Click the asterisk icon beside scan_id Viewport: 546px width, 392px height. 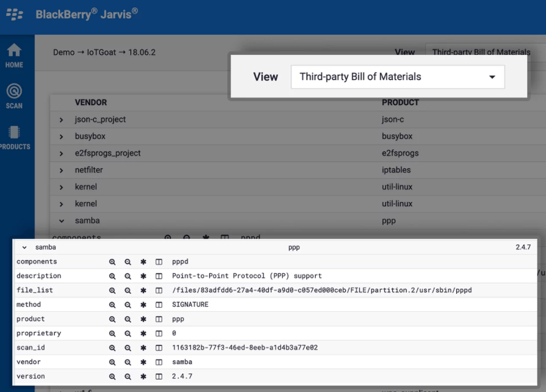pyautogui.click(x=143, y=348)
